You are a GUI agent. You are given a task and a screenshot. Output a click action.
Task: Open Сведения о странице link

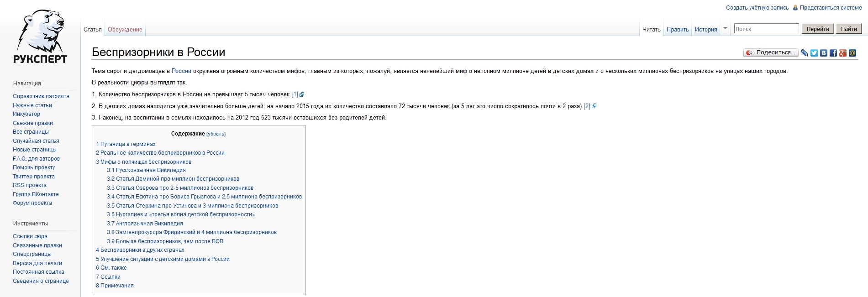pos(41,281)
